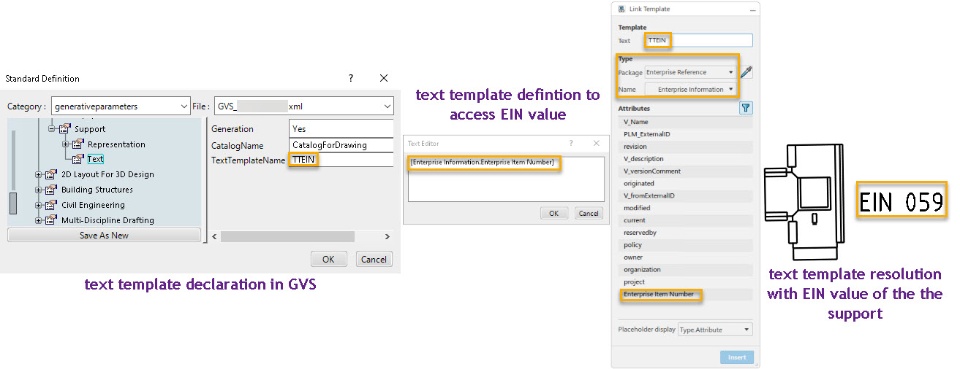Click the Text Editor text area
This screenshot has width=960, height=369.
click(506, 179)
